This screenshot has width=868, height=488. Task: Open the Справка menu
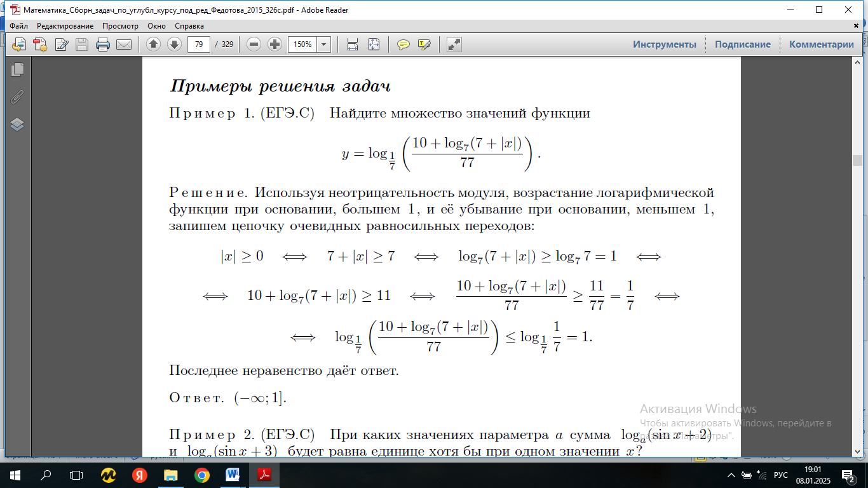point(189,26)
